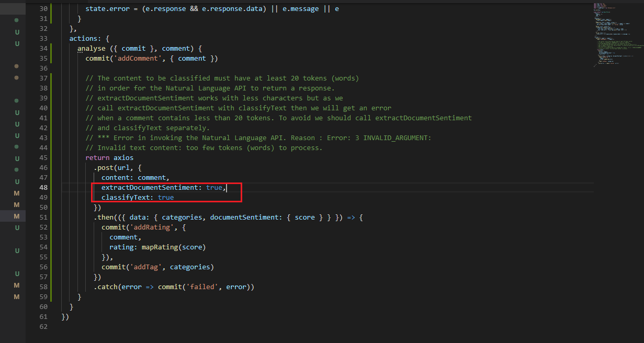Click 'extractDocumentSentiment' property on line 48

150,187
